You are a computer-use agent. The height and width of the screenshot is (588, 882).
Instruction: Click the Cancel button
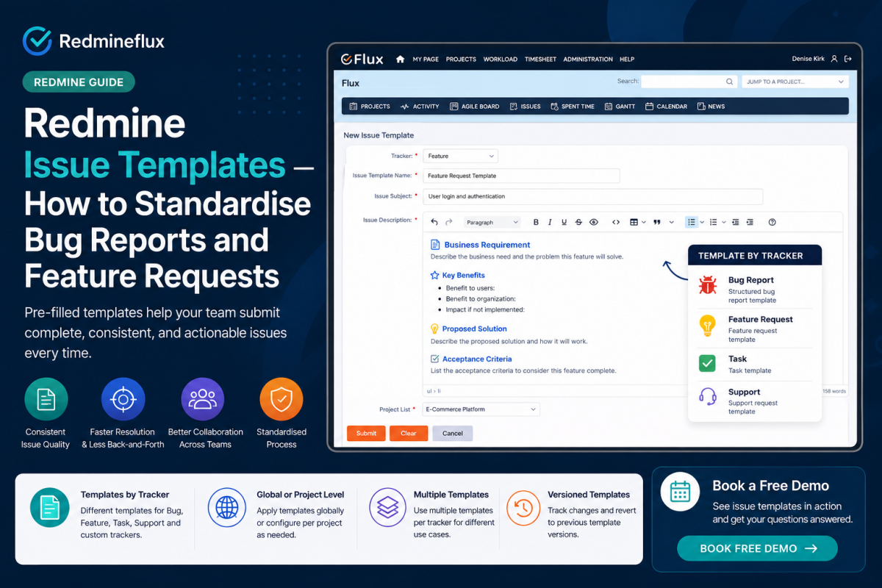[x=453, y=433]
